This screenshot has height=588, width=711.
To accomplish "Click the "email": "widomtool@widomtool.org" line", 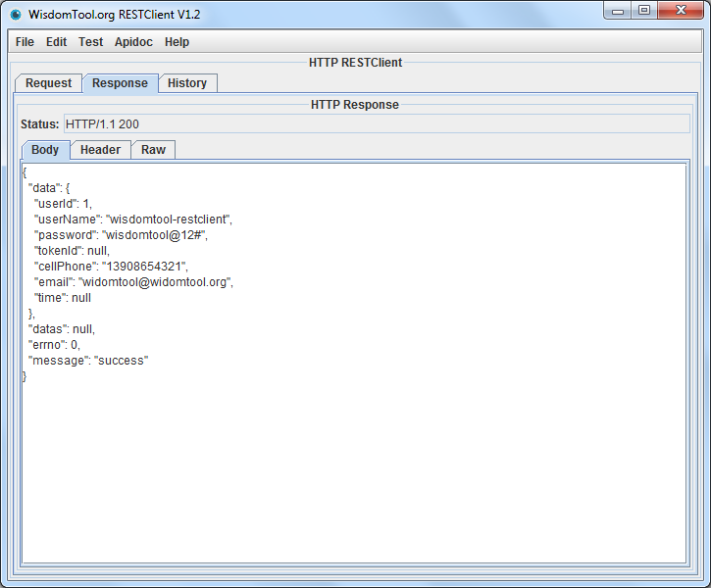I will tap(133, 282).
